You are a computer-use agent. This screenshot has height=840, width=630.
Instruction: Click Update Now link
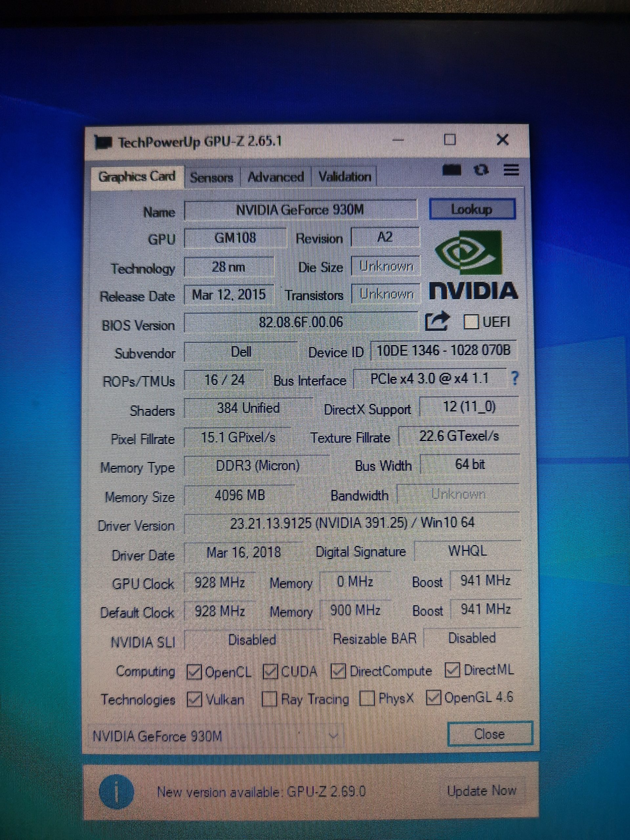[x=481, y=791]
